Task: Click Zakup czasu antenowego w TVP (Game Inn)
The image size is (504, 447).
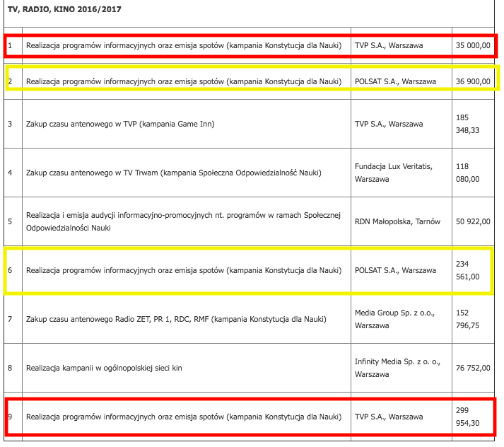Action: pos(120,124)
